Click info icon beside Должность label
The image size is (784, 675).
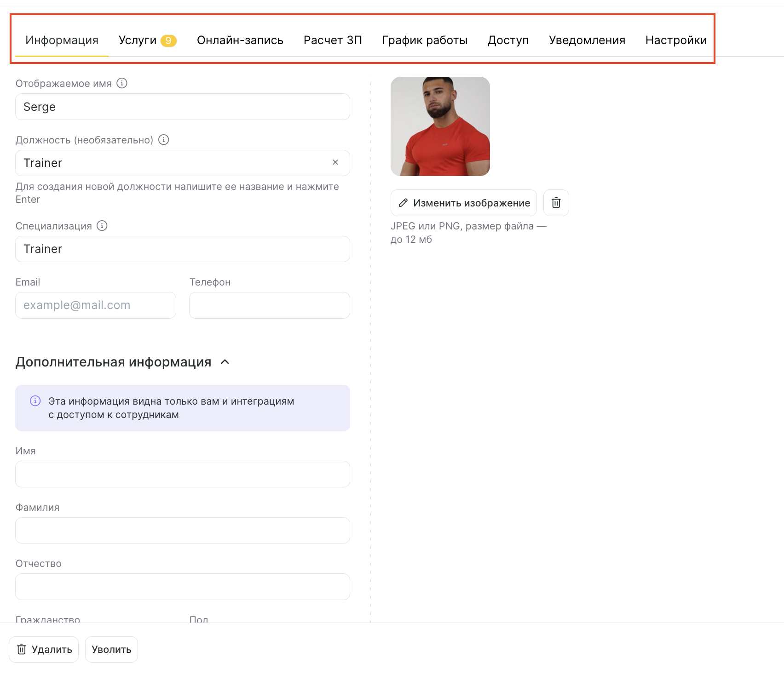(x=164, y=140)
